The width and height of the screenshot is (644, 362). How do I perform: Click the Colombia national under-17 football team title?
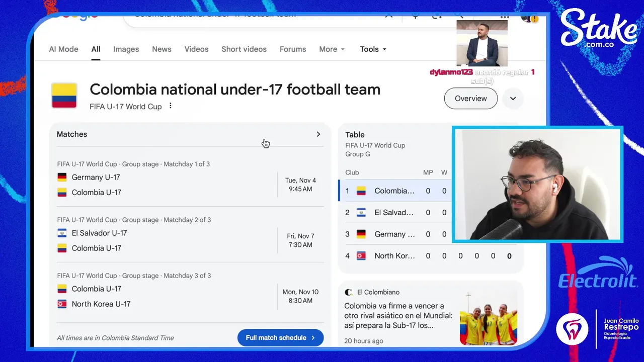pos(235,89)
